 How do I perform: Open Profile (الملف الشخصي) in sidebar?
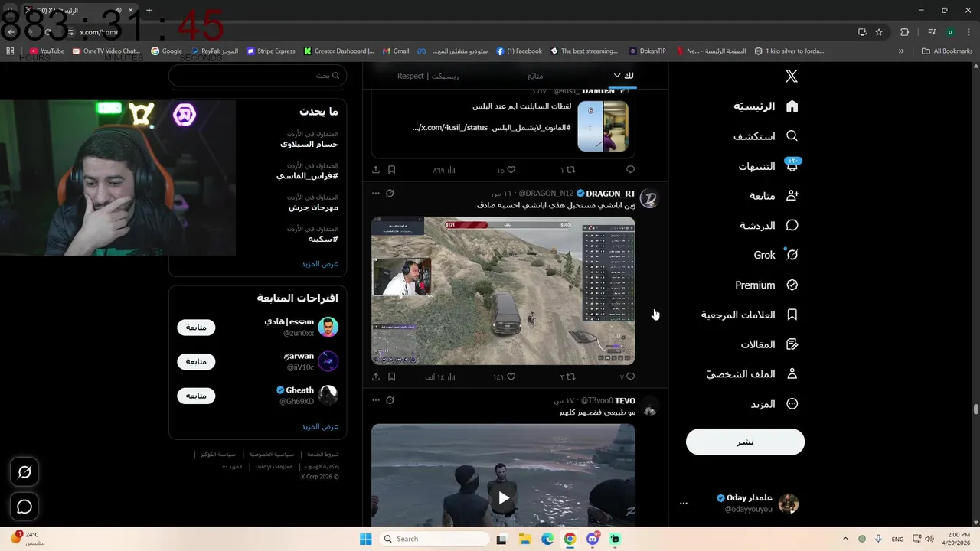752,374
